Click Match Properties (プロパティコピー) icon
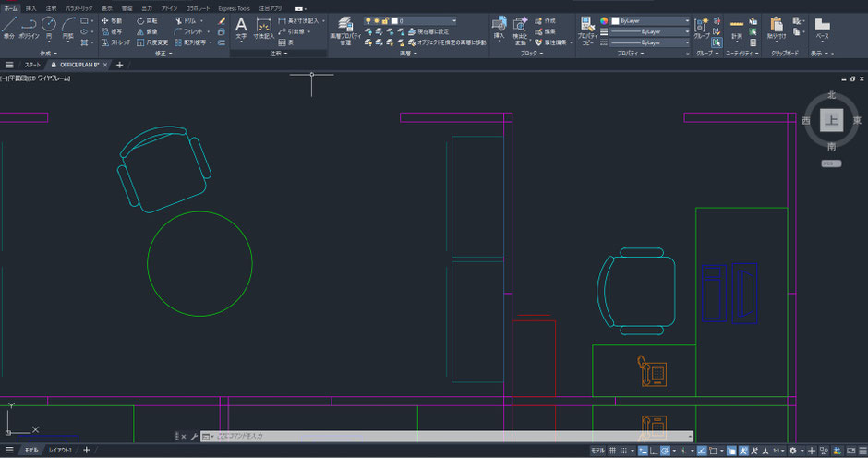The height and width of the screenshot is (458, 868). pyautogui.click(x=587, y=30)
